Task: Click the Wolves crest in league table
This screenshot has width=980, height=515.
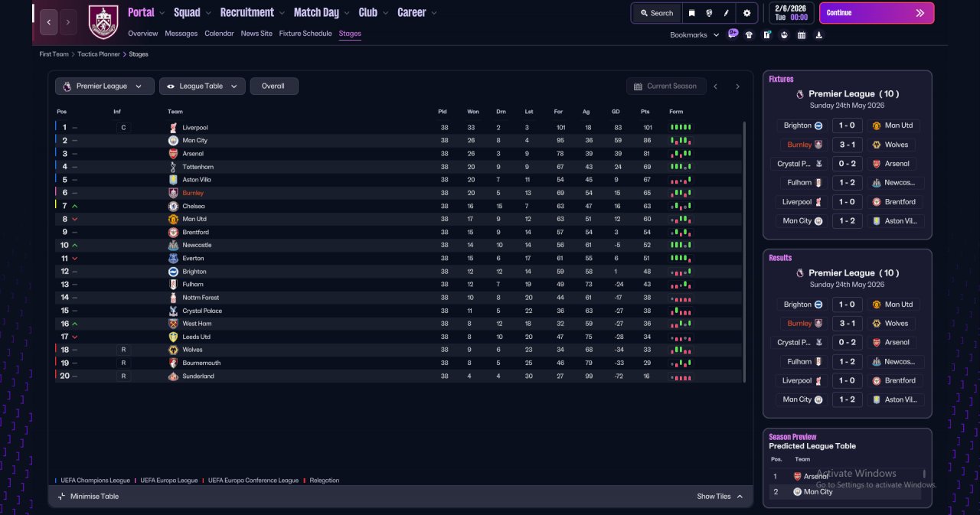Action: pyautogui.click(x=173, y=350)
